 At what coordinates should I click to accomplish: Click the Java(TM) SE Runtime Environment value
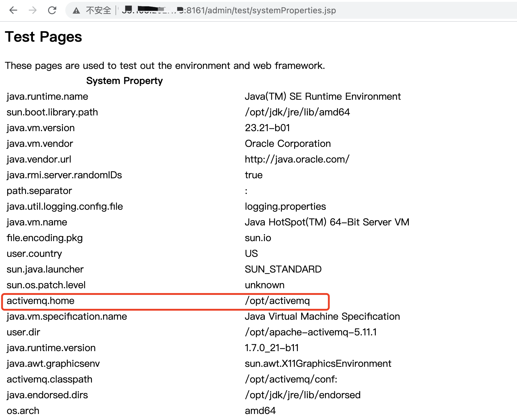(x=323, y=96)
